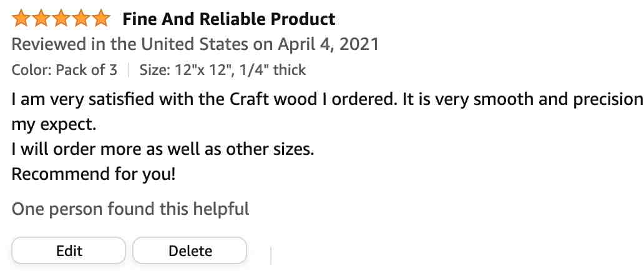Click the vertical separator right of Delete

[271, 255]
